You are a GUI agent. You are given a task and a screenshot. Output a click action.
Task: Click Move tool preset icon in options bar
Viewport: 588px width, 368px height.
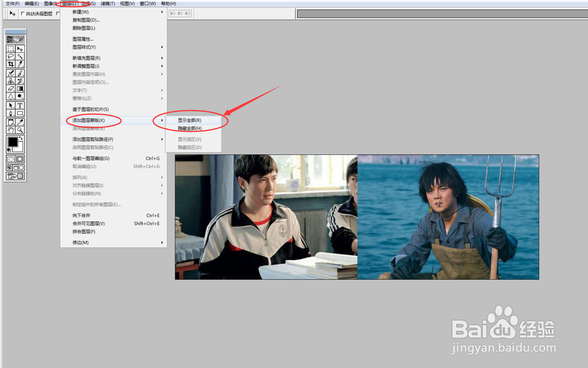(x=13, y=13)
